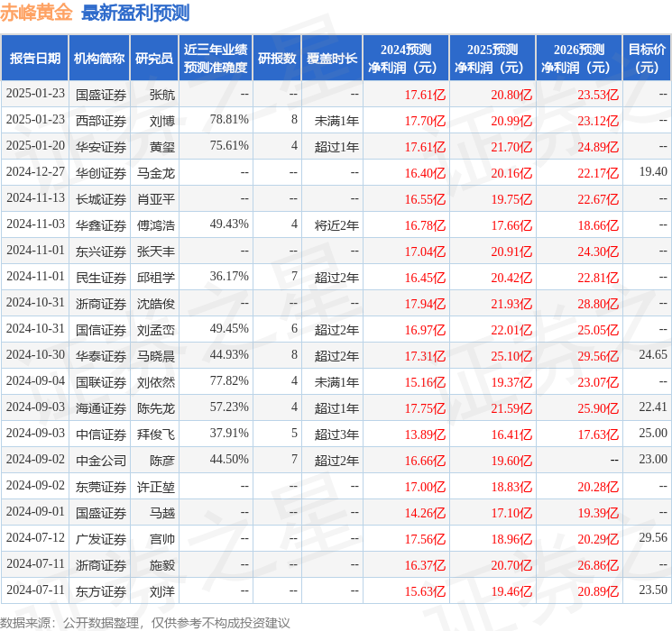
Task: Click the 数据来源 disclaimer footer text
Action: pyautogui.click(x=145, y=623)
